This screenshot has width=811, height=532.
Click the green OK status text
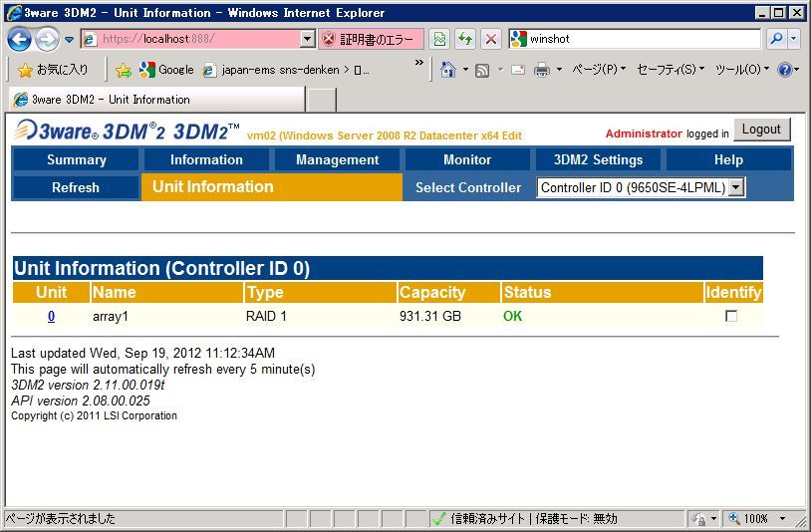click(512, 316)
